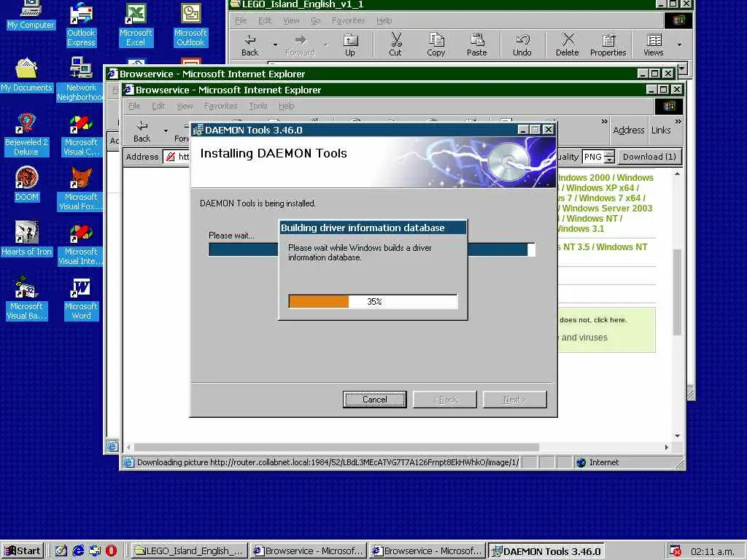Switch to first Browservice taskbar button

[x=309, y=551]
